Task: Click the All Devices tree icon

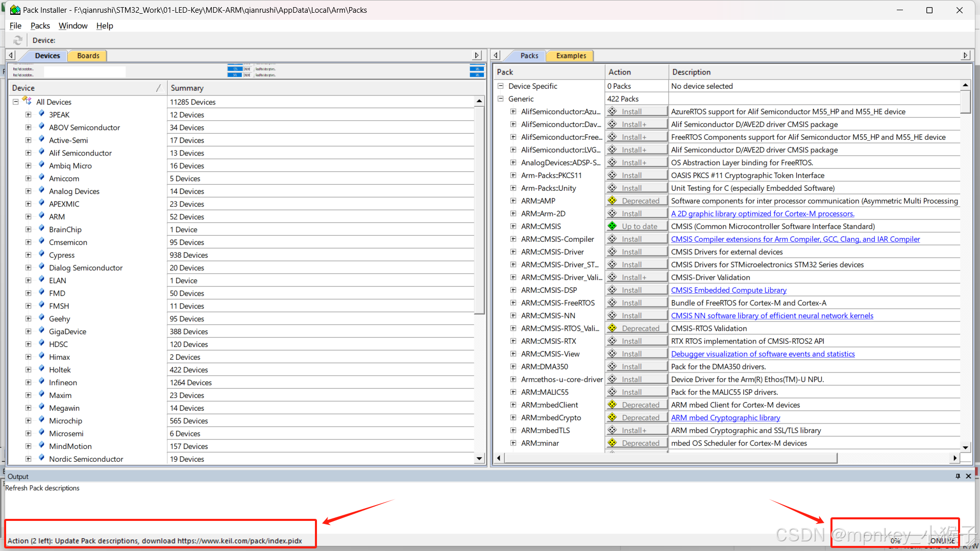Action: point(27,102)
